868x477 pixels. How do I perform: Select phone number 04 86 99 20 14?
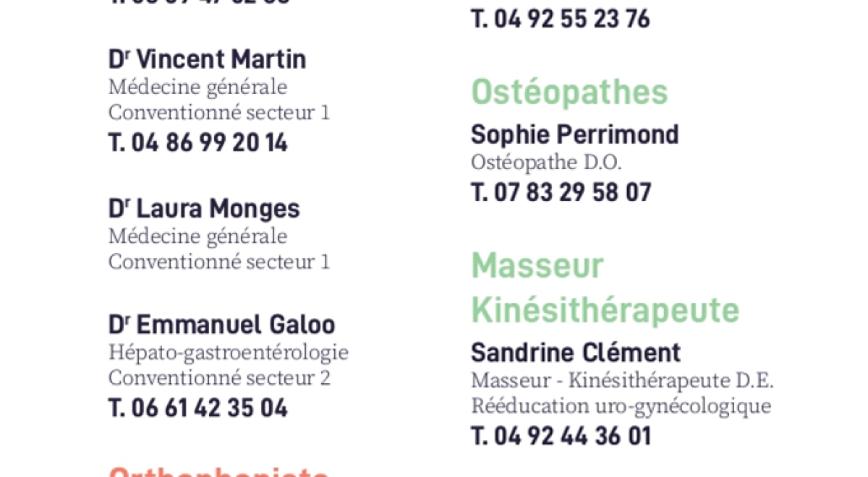pyautogui.click(x=198, y=143)
